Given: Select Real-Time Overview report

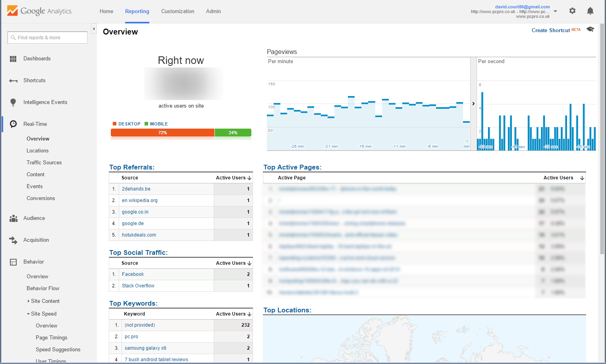Looking at the screenshot, I should 38,139.
